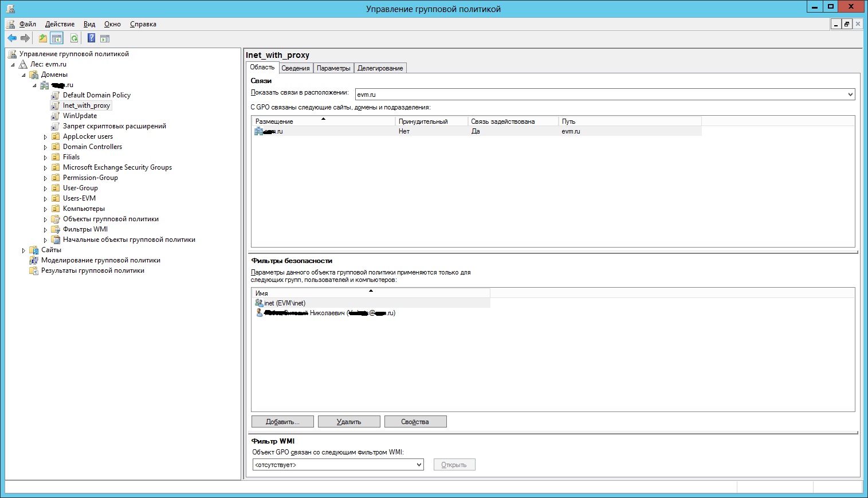Click the console document icon beside Файл
This screenshot has height=498, width=868.
pyautogui.click(x=11, y=24)
